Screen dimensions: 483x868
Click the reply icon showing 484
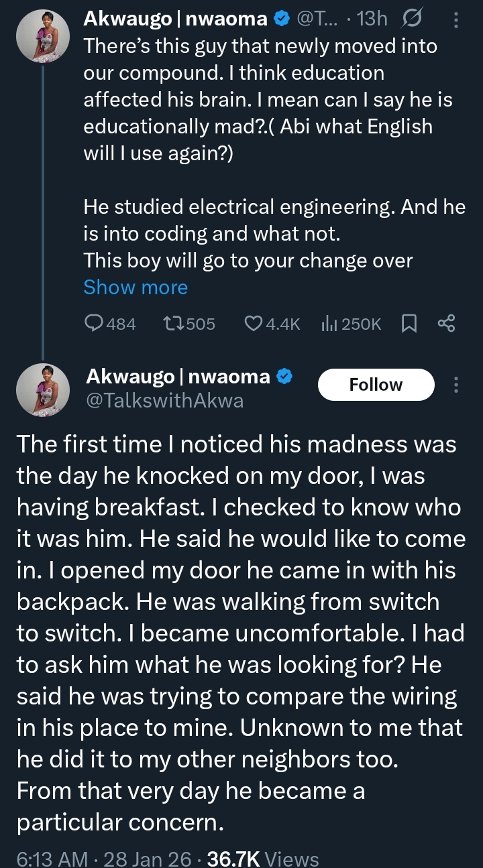95,324
